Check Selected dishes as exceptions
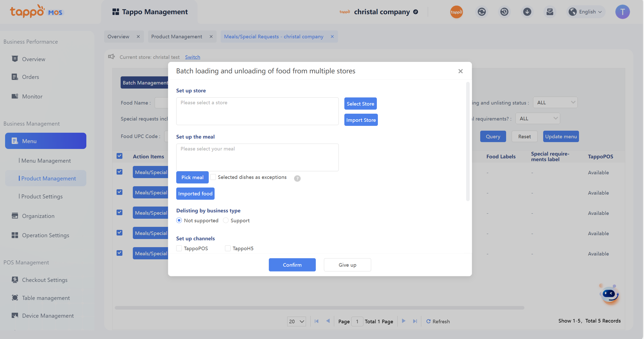Image resolution: width=644 pixels, height=339 pixels. [x=213, y=177]
